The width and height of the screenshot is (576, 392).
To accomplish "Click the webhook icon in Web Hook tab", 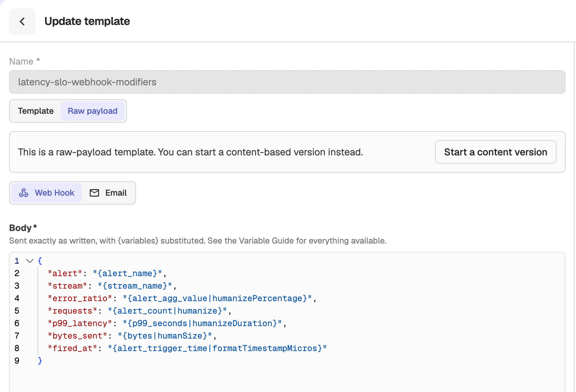I will pos(24,193).
